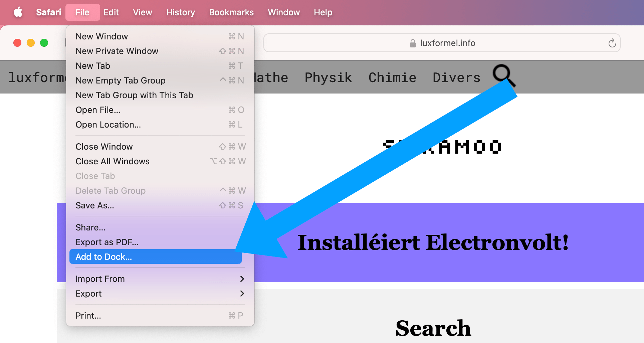The height and width of the screenshot is (343, 644).
Task: Click New Tab Group with This Tab
Action: coord(134,95)
